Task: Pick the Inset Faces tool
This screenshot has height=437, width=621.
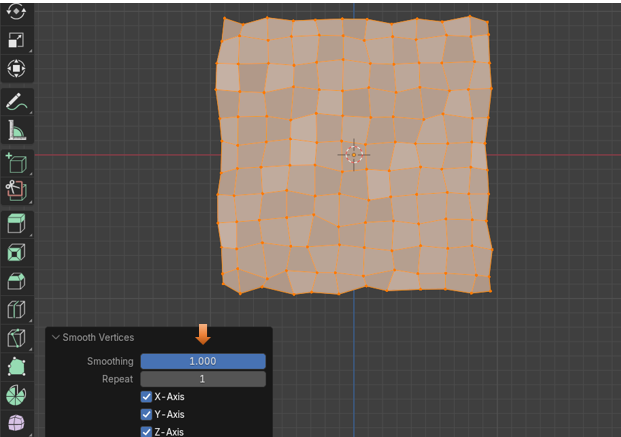Action: [x=17, y=252]
